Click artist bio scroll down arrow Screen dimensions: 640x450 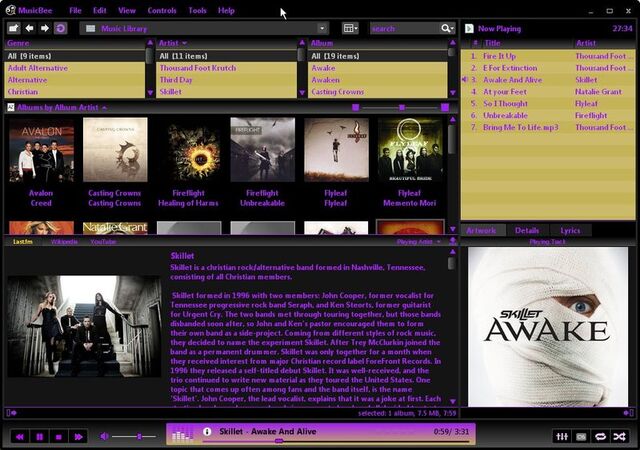[452, 401]
